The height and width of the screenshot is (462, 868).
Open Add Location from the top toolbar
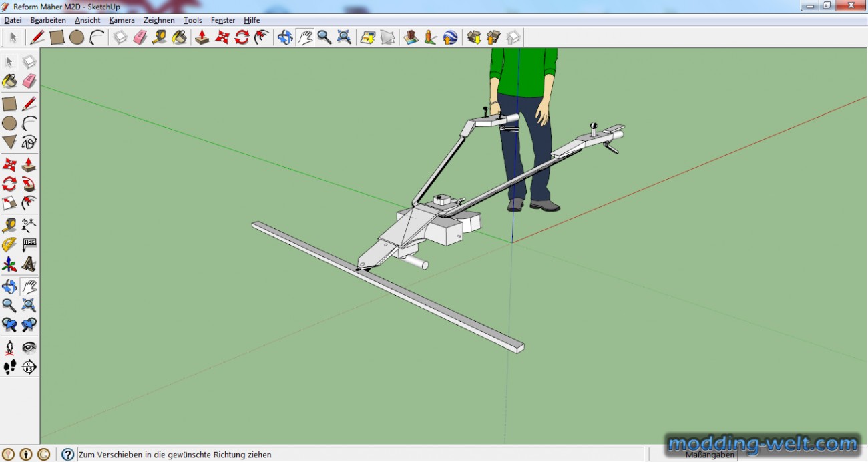(x=368, y=37)
